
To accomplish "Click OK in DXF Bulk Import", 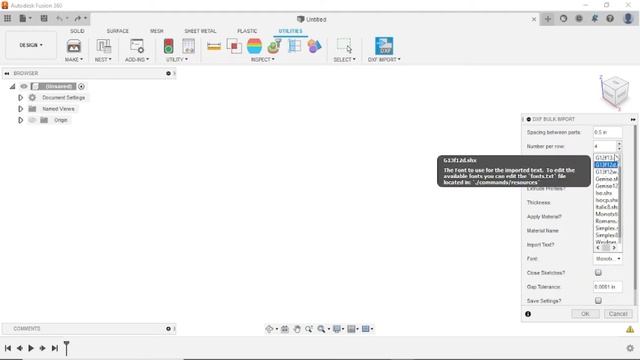I will (x=585, y=314).
